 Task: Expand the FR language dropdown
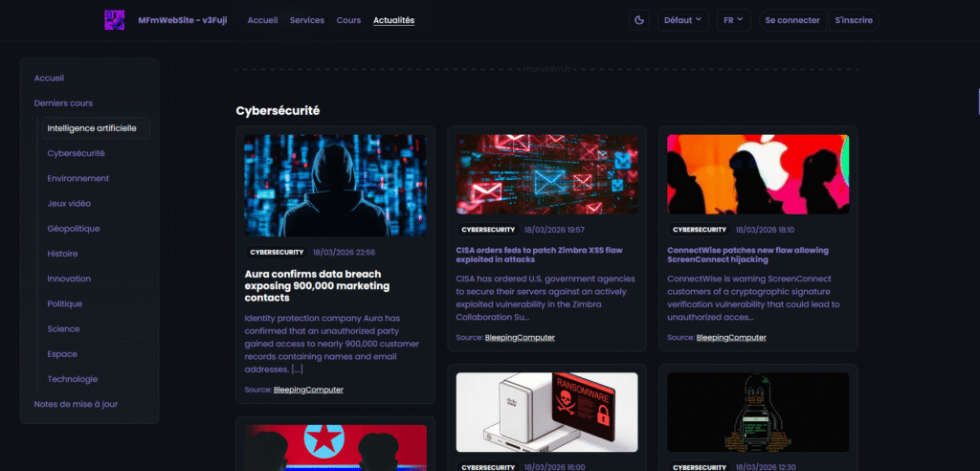click(734, 20)
